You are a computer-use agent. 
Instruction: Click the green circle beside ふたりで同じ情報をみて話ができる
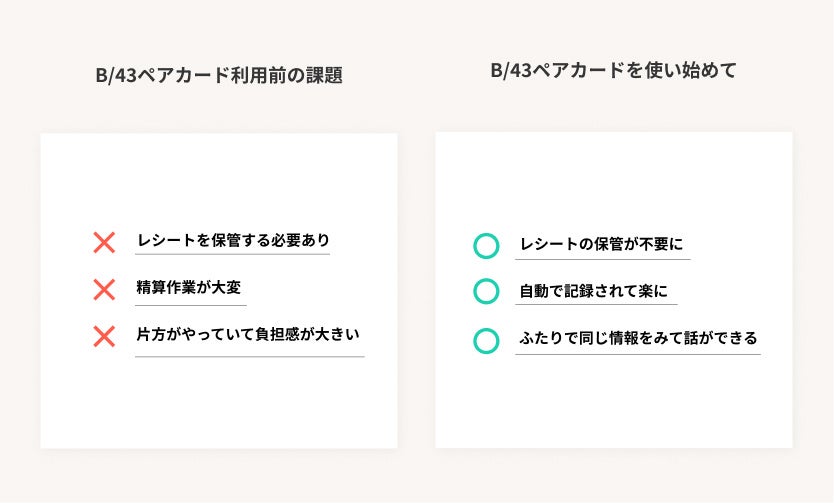[486, 340]
